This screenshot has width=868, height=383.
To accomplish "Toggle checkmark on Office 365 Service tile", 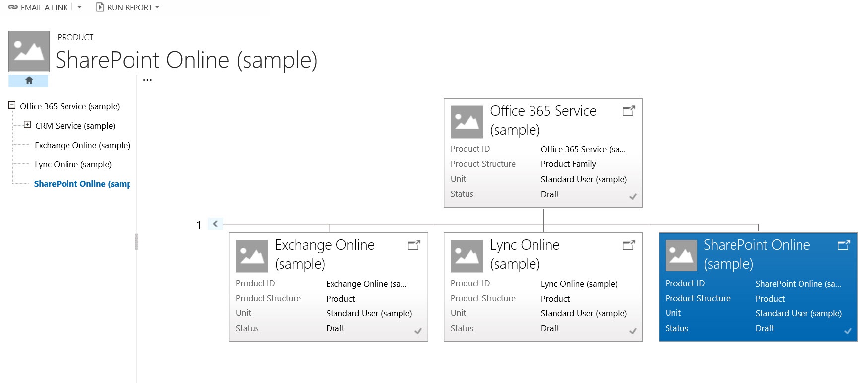I will [x=633, y=197].
